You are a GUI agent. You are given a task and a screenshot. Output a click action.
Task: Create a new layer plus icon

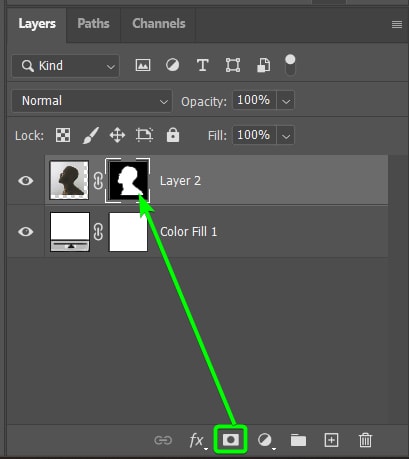[331, 440]
